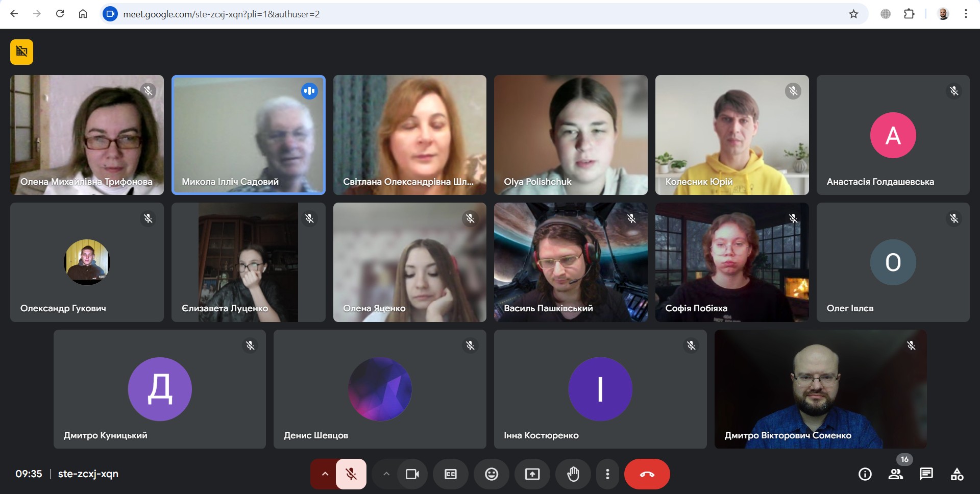Turn off the camera
The image size is (980, 494).
[412, 474]
